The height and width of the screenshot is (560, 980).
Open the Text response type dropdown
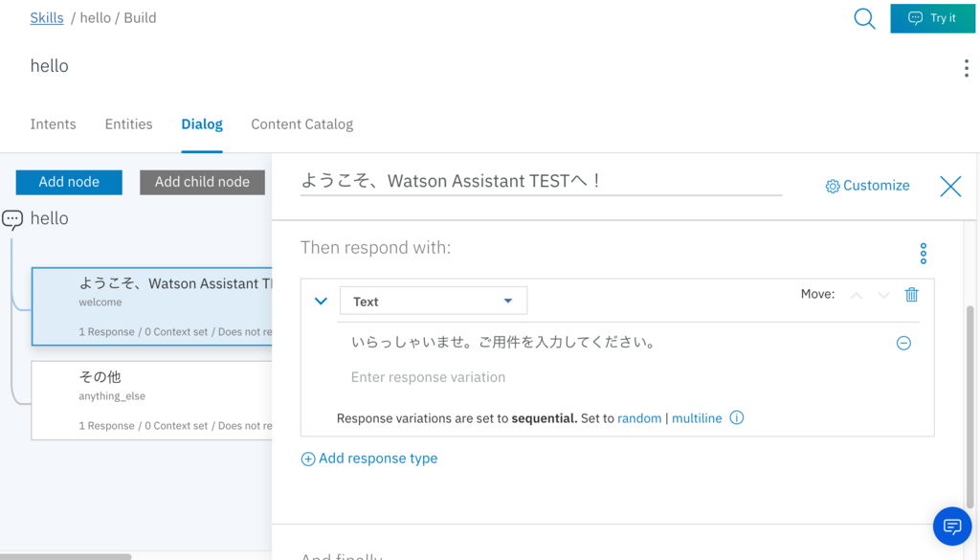(x=434, y=301)
